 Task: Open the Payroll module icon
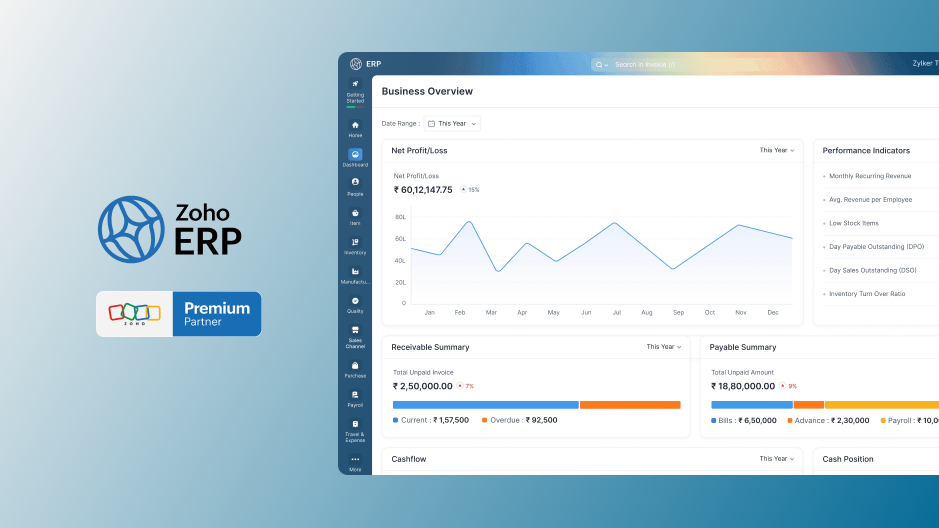point(355,395)
